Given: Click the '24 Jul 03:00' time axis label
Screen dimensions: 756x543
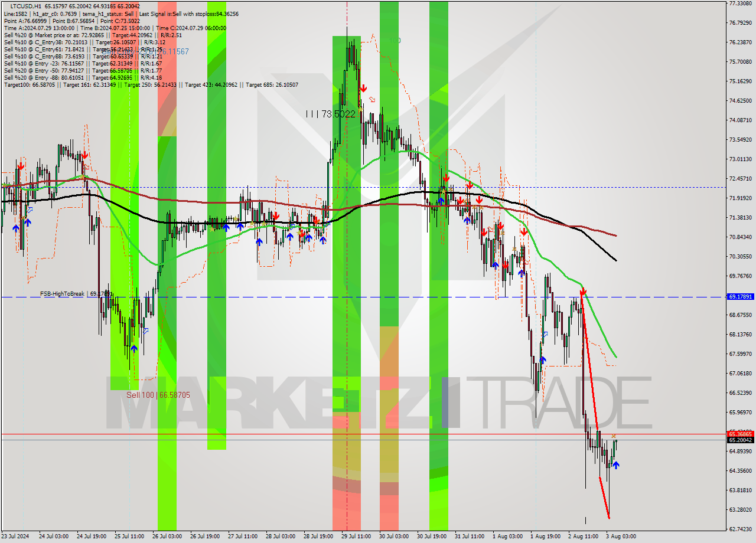Looking at the screenshot, I should [x=53, y=537].
